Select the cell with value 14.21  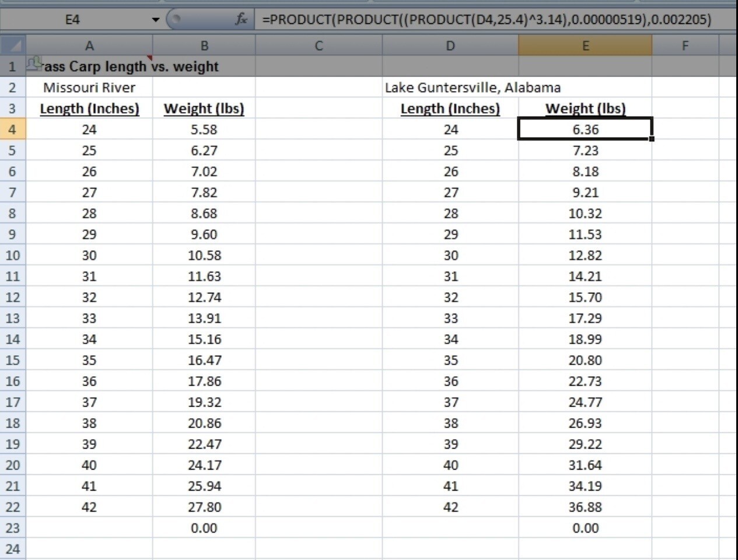tap(585, 276)
